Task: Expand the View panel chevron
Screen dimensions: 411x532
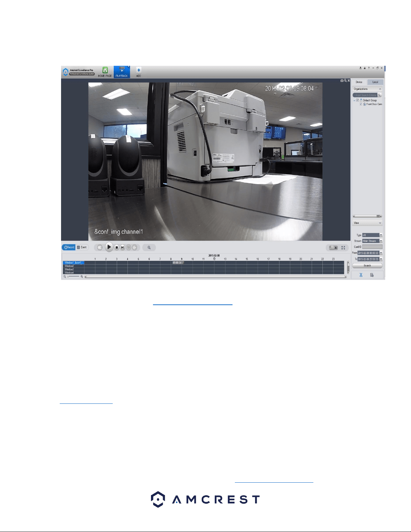Action: pyautogui.click(x=380, y=223)
